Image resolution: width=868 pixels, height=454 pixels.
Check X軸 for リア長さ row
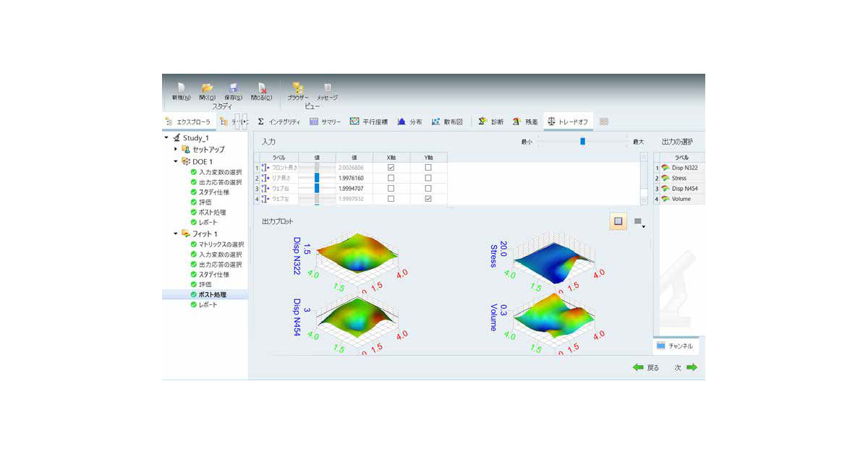pyautogui.click(x=391, y=178)
